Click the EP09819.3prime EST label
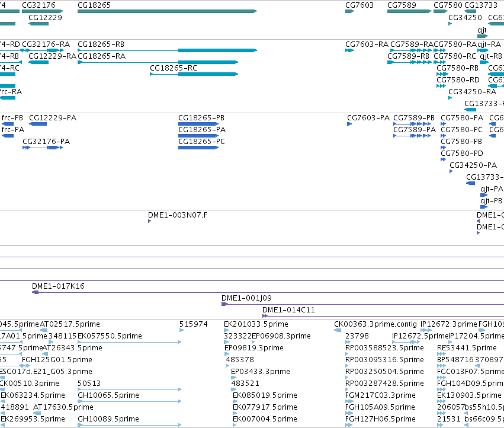The width and height of the screenshot is (504, 428). (254, 348)
